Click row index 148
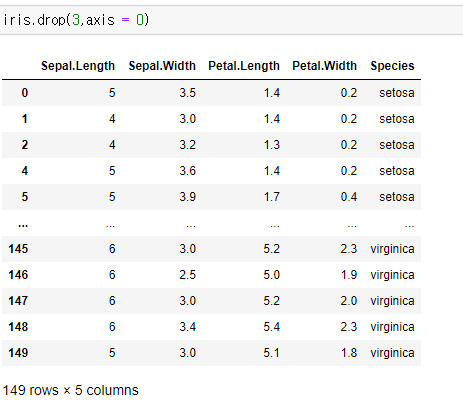463x402 pixels. tap(18, 327)
